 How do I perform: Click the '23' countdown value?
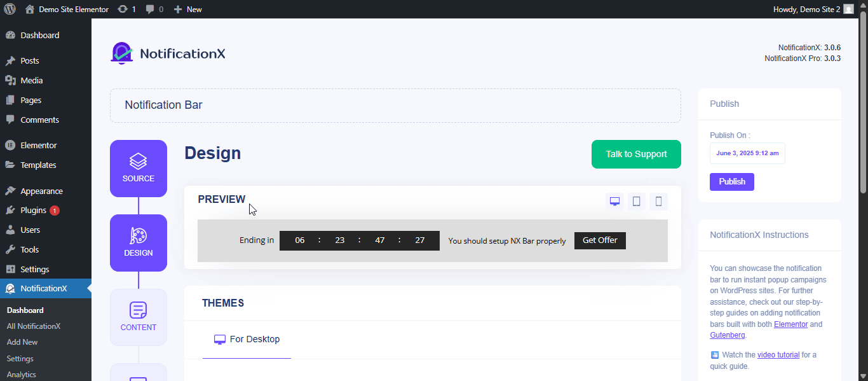[340, 240]
